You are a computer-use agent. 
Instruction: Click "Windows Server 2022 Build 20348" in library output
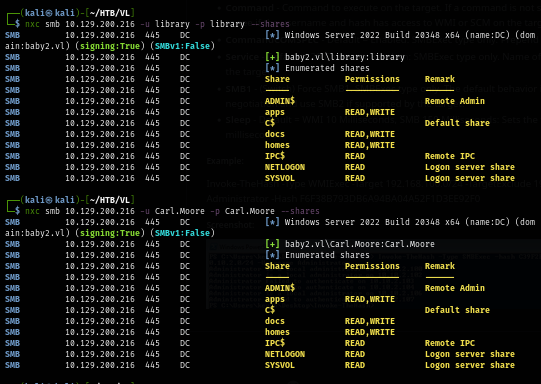362,35
